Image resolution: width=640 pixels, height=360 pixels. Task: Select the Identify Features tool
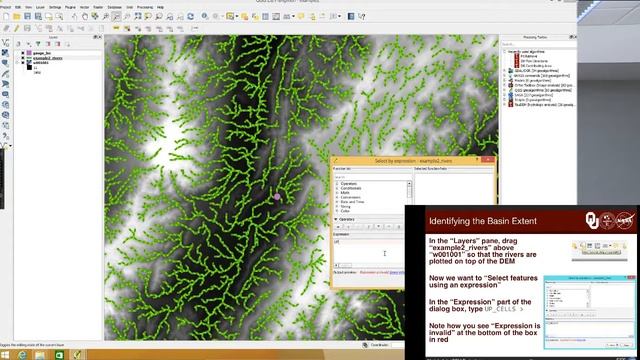[x=205, y=17]
